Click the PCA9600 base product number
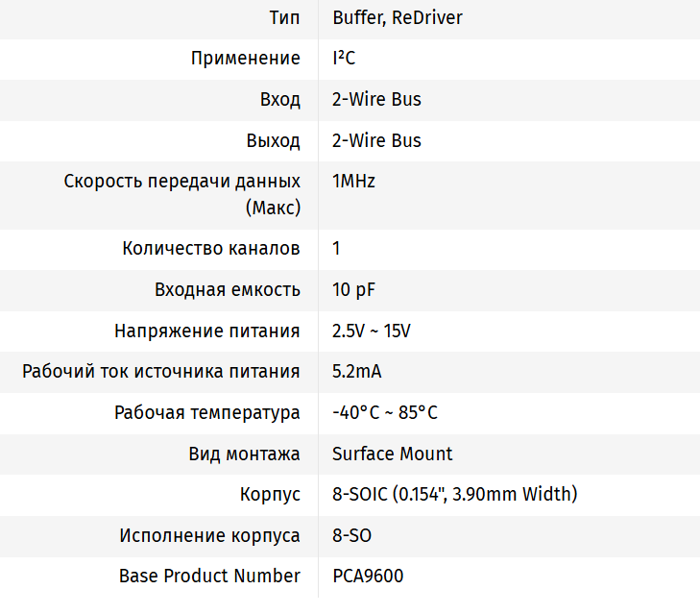 368,577
